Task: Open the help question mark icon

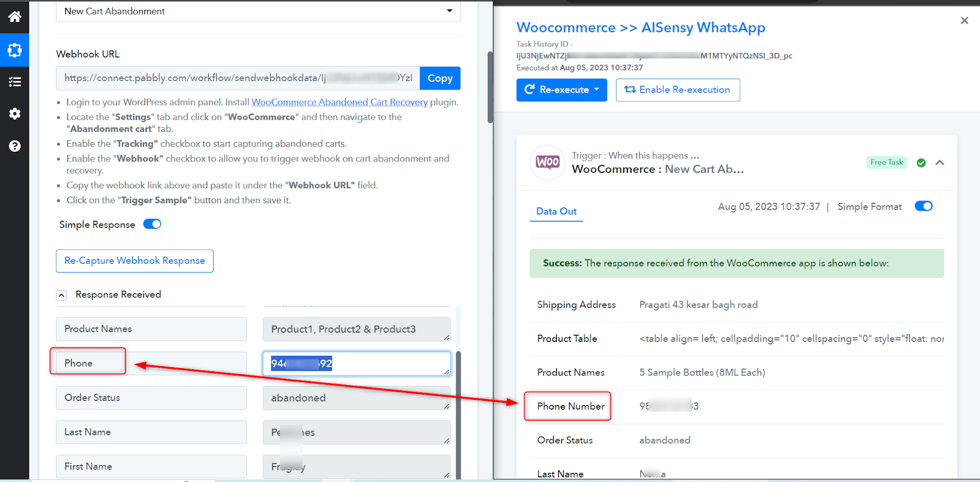Action: 14,146
